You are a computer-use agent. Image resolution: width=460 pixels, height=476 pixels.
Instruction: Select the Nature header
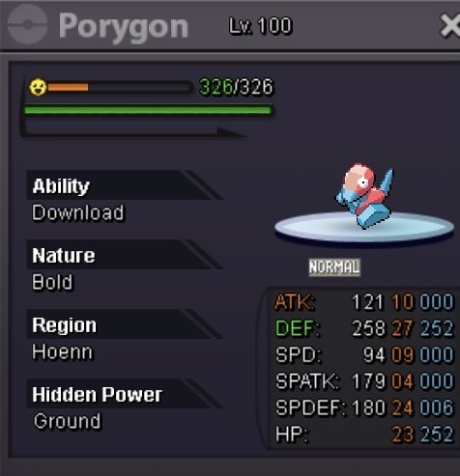64,255
